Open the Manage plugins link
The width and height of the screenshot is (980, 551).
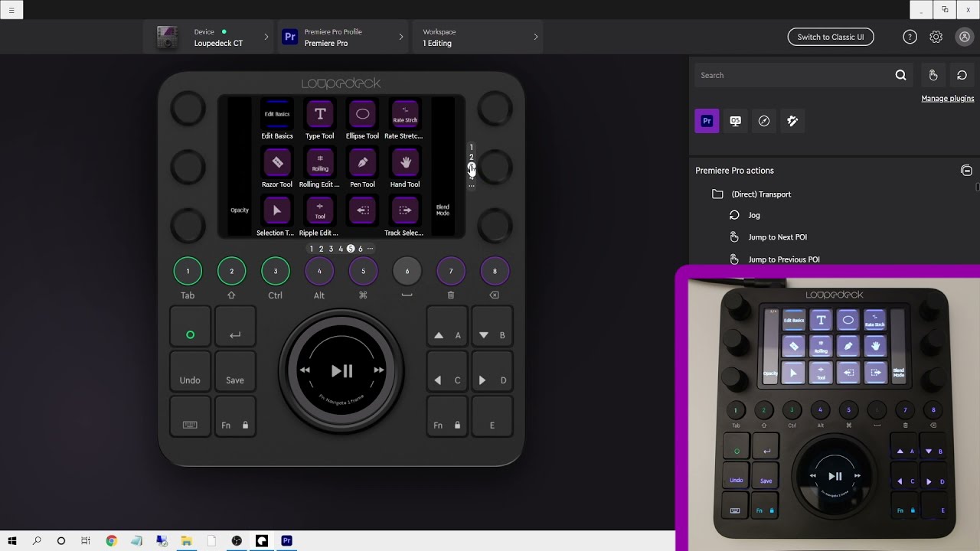click(x=948, y=98)
